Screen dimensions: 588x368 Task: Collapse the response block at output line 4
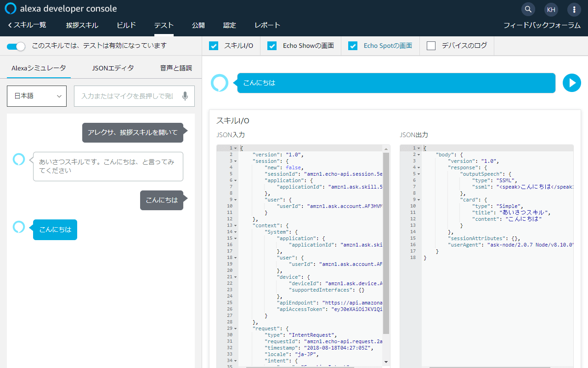tap(419, 167)
